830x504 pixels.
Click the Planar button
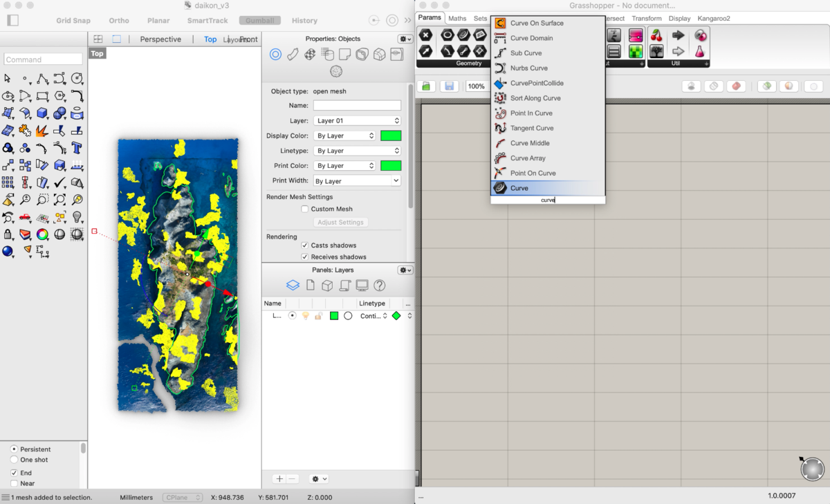159,21
